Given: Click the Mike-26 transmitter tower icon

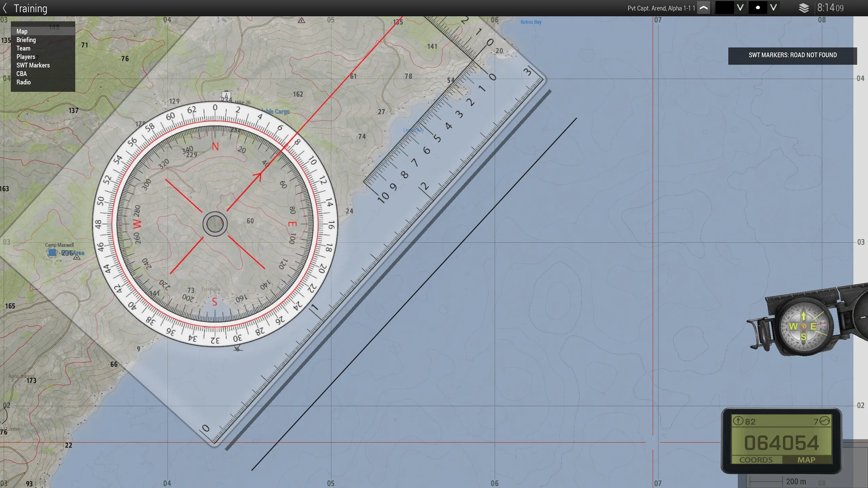Looking at the screenshot, I should (226, 96).
